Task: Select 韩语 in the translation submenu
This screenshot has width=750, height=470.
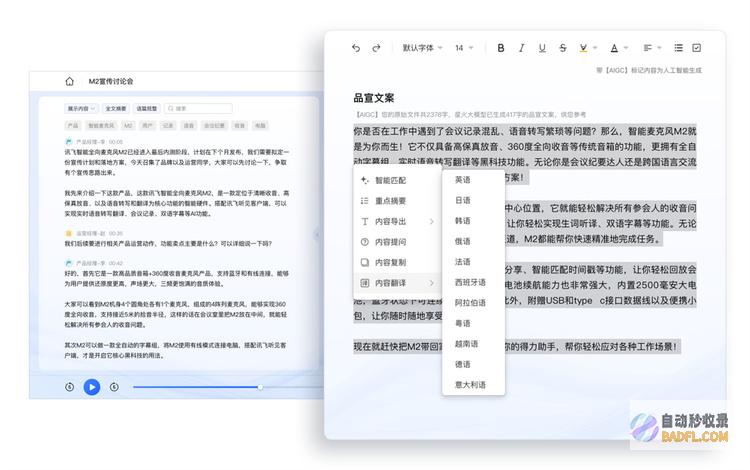Action: click(x=463, y=221)
